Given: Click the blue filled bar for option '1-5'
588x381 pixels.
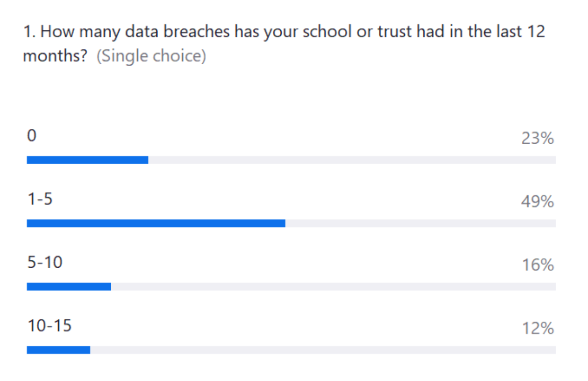Looking at the screenshot, I should point(156,223).
